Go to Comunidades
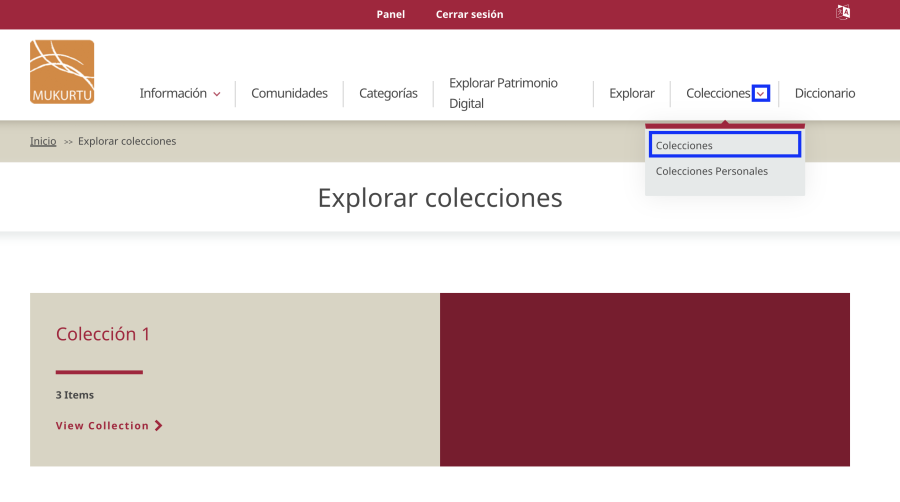This screenshot has height=502, width=900. pos(289,93)
